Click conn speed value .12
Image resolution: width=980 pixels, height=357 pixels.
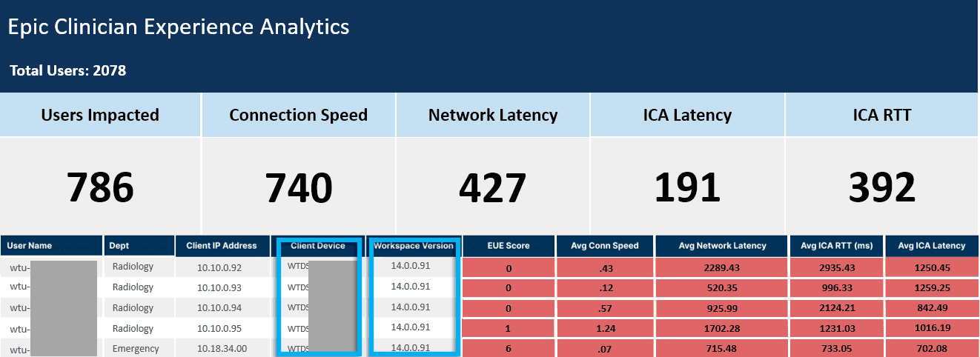(x=605, y=288)
